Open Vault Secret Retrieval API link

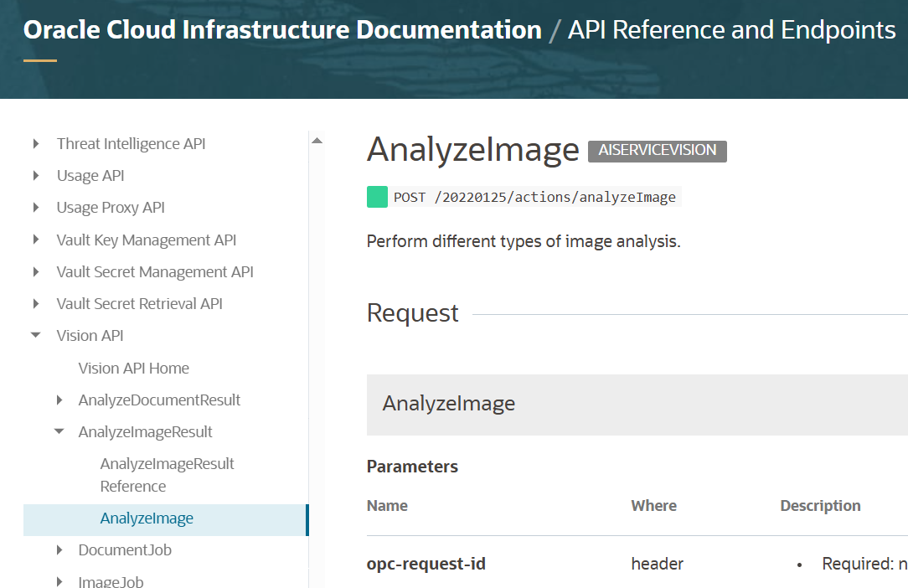click(140, 303)
